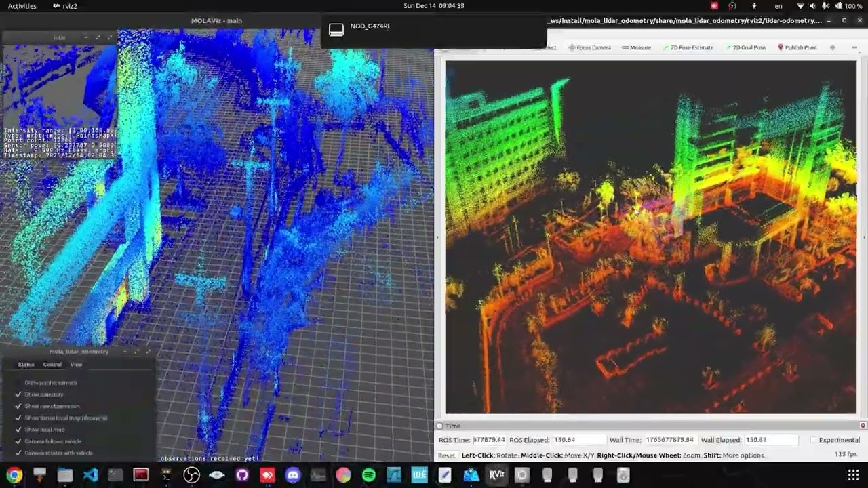Select View tab in mola_lidar_odometry panel
Screen dimensions: 868x488
coord(76,365)
